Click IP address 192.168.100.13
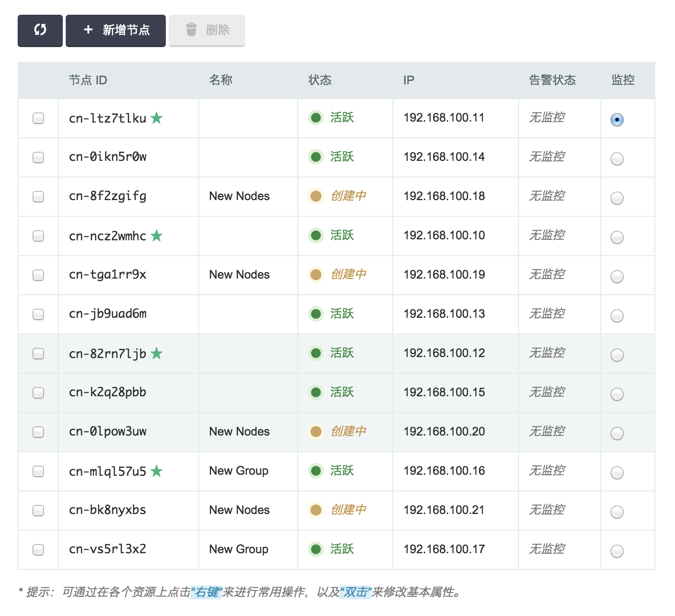Viewport: 675px width, 616px height. [444, 314]
